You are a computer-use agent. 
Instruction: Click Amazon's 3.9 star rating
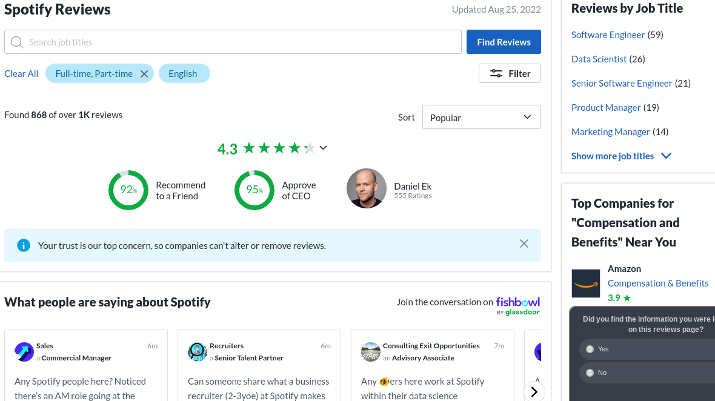coord(619,298)
